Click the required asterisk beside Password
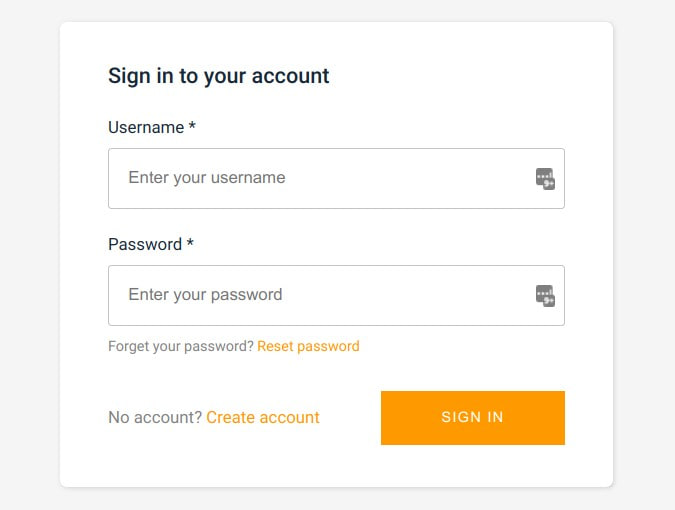This screenshot has width=675, height=510. (x=190, y=245)
